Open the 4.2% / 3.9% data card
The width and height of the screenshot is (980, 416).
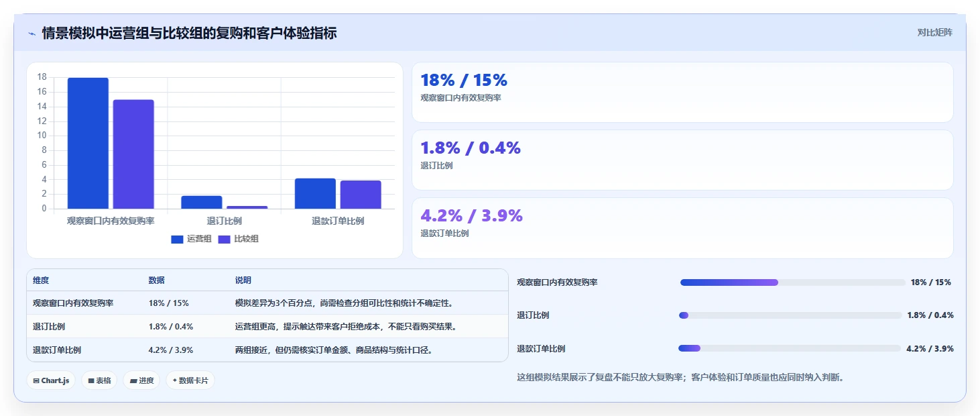click(x=682, y=228)
